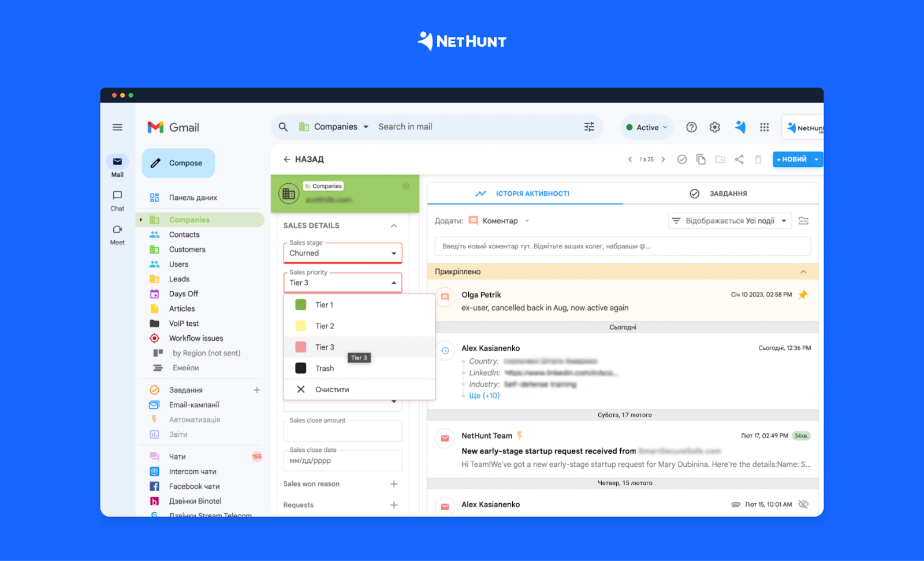Screen dimensions: 924x561
Task: Click the NetHunt bird icon in header
Action: point(740,127)
